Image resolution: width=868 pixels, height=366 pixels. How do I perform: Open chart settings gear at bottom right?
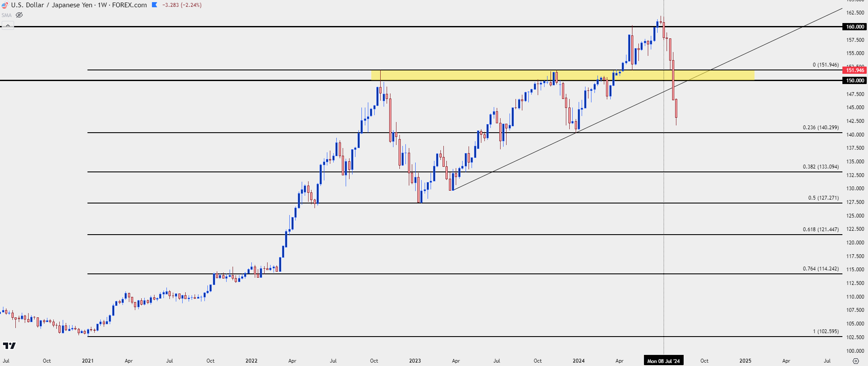coord(856,361)
